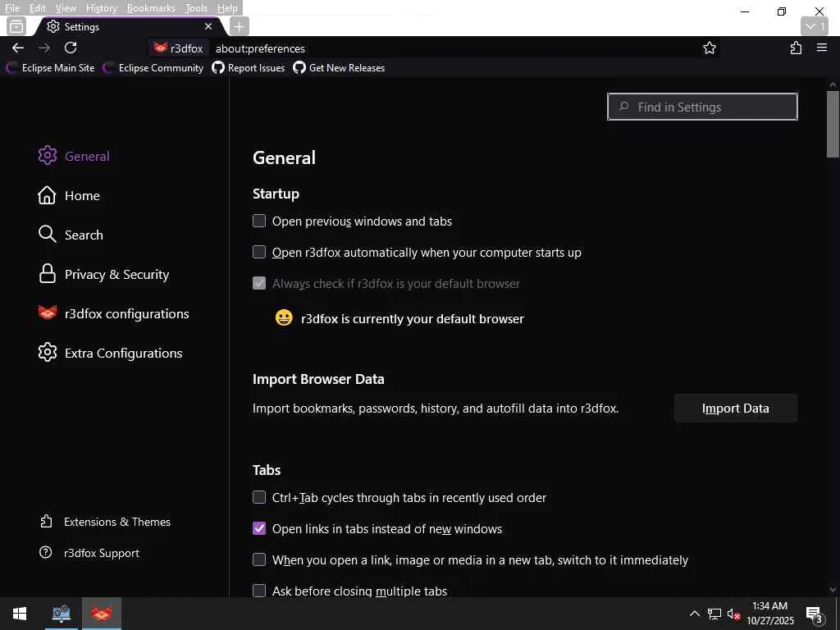Viewport: 840px width, 630px height.
Task: Click the page scrollbar thumb
Action: [833, 125]
